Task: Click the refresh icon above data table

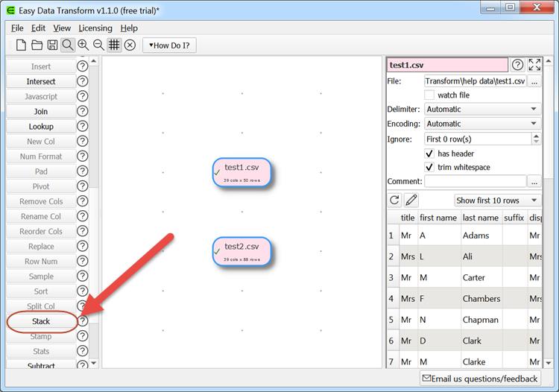Action: tap(395, 200)
